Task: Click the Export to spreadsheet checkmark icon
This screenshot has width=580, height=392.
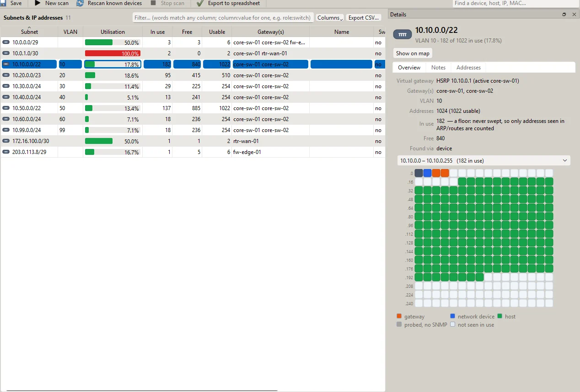Action: pyautogui.click(x=200, y=3)
